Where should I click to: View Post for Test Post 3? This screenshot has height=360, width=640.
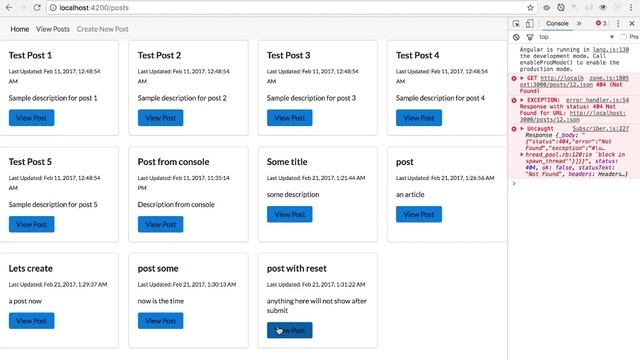tap(289, 118)
